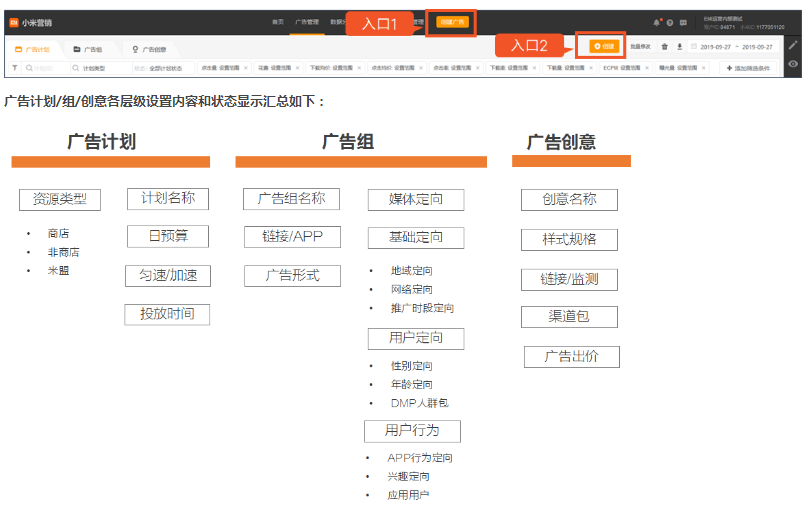The width and height of the screenshot is (805, 508).
Task: Remove the 下载均价 filter chip
Action: pyautogui.click(x=359, y=68)
